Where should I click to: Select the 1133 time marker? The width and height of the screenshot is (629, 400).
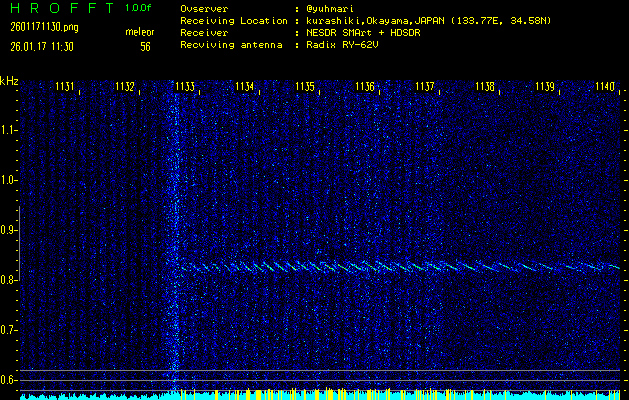click(x=185, y=87)
